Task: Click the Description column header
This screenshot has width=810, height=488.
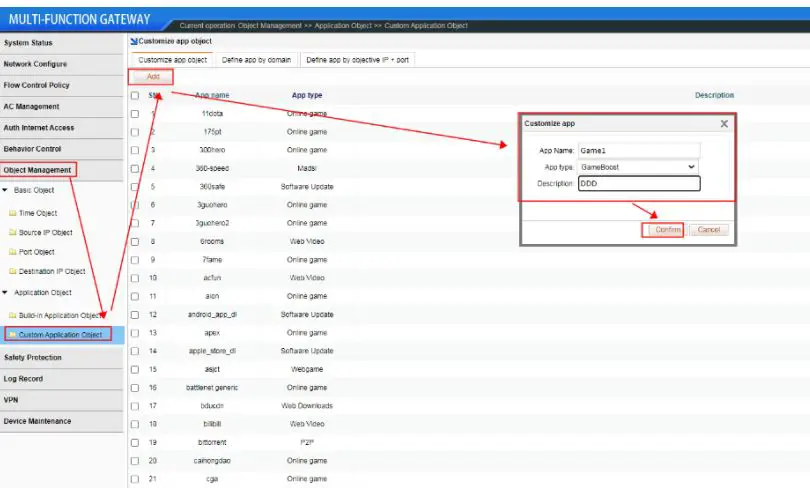Action: click(x=714, y=95)
